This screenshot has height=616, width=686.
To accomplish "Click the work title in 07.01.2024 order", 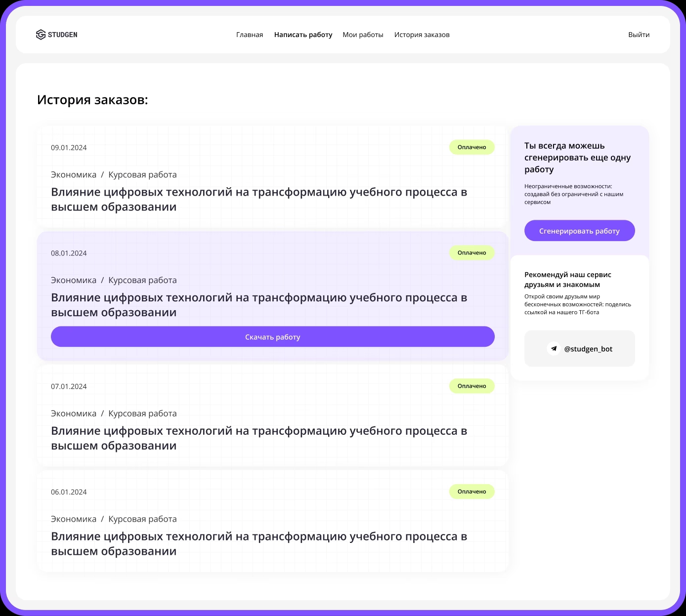I will (259, 438).
